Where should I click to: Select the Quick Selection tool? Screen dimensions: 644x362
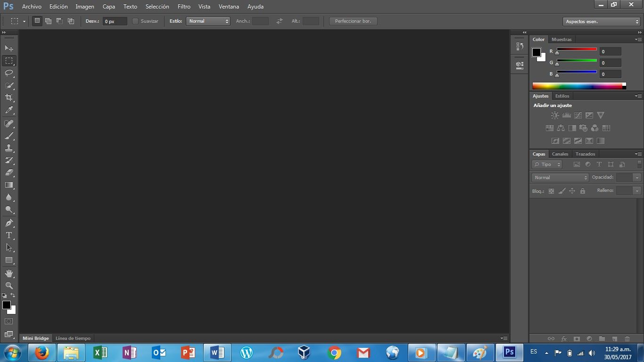click(x=9, y=85)
